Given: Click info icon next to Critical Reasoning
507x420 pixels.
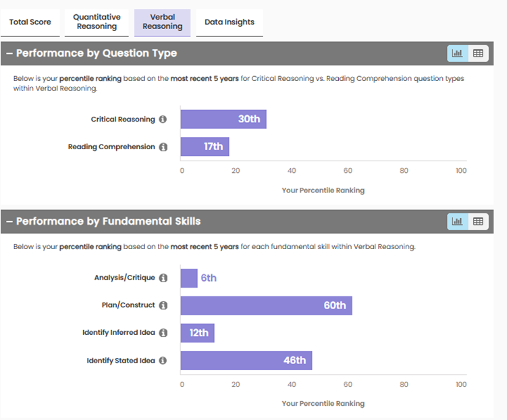Looking at the screenshot, I should coord(163,120).
